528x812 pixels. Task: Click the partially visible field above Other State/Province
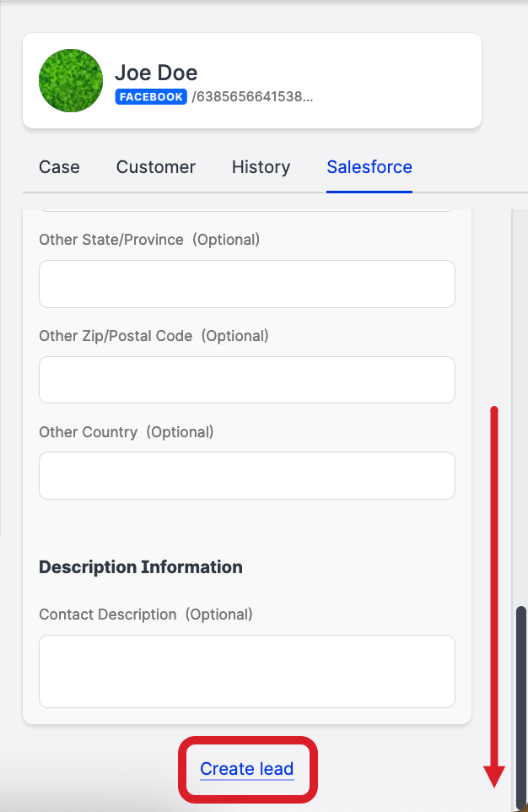coord(247,208)
